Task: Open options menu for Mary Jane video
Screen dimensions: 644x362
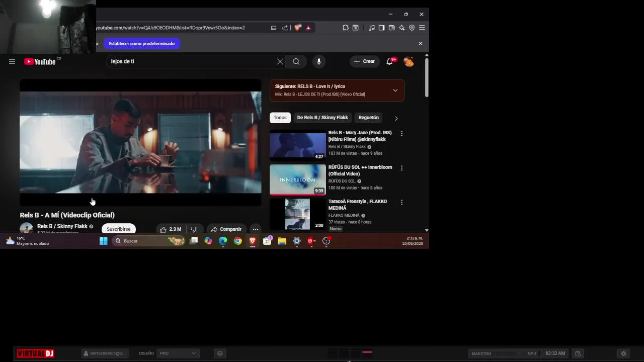Action: coord(401,134)
